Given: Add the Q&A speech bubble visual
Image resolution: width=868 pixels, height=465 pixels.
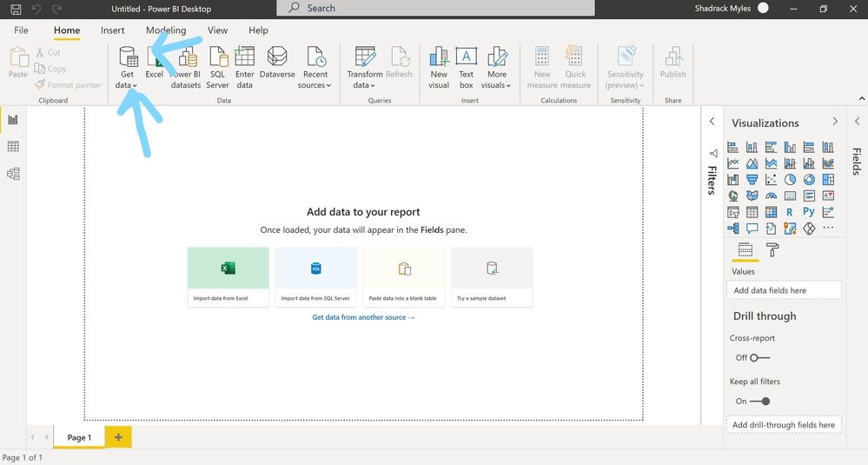Looking at the screenshot, I should point(752,228).
